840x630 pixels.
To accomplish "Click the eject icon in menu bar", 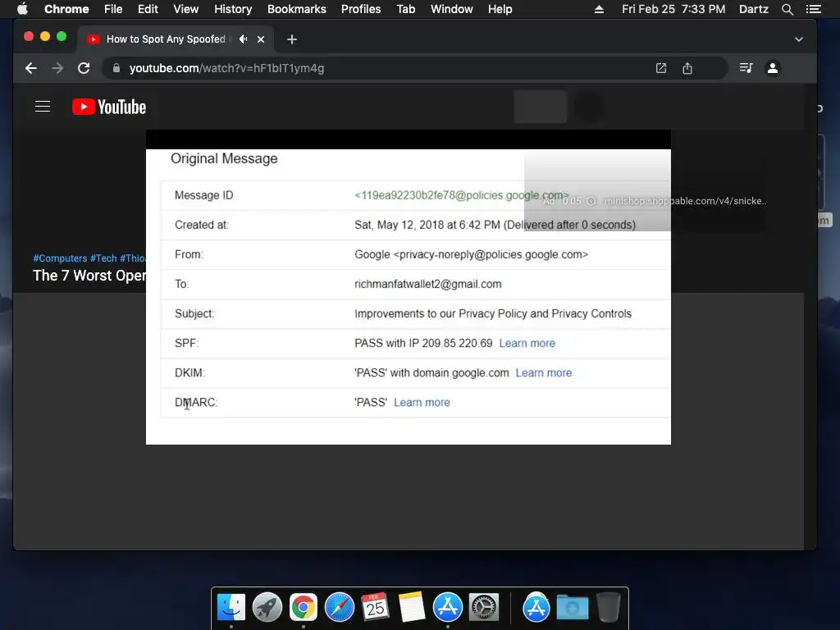I will 599,9.
